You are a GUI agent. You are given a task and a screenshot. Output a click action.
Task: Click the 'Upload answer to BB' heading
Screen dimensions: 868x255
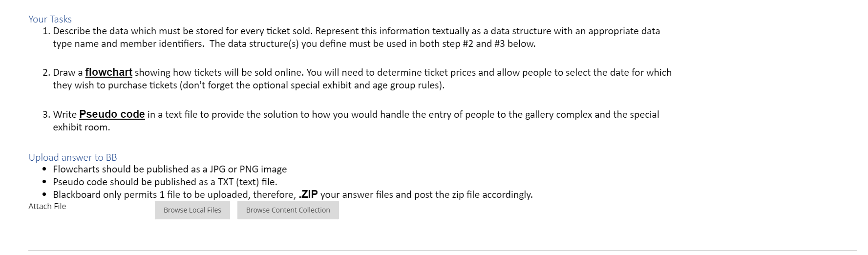coord(73,157)
